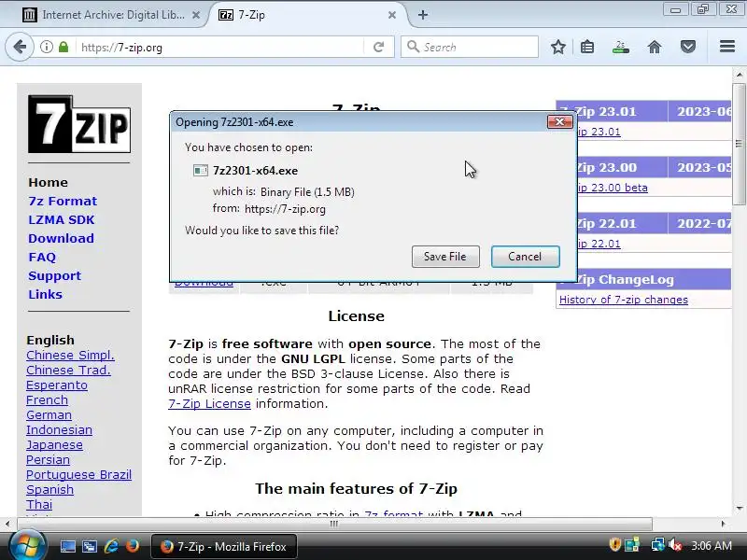Close the Internet Archive tab
The width and height of the screenshot is (747, 560).
(x=196, y=15)
